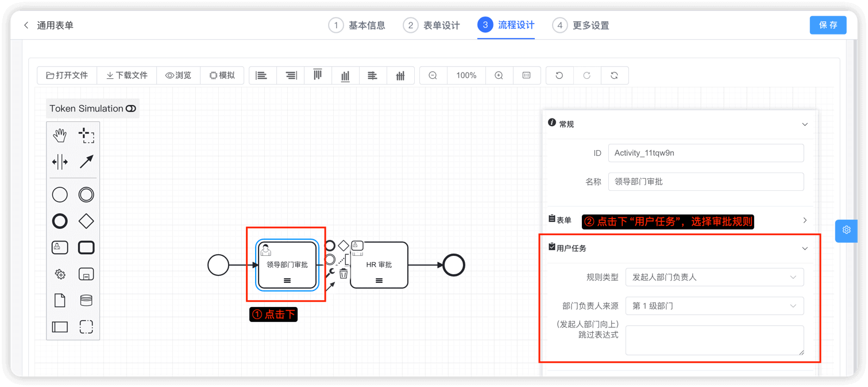Switch to the 更多设置 tab
868x387 pixels.
click(592, 25)
